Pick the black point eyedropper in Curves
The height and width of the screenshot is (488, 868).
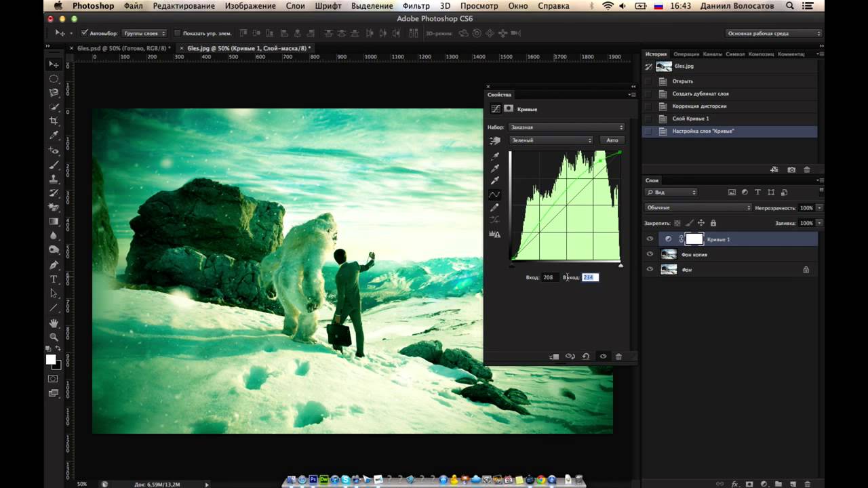495,157
